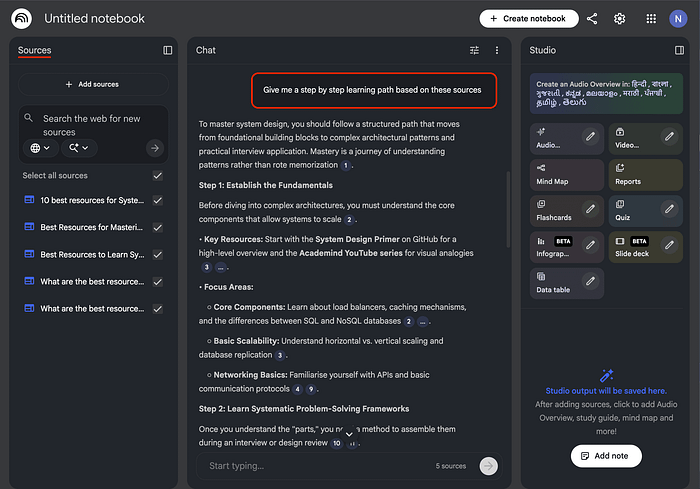Image resolution: width=700 pixels, height=489 pixels.
Task: Open the Mind Map studio tile
Action: tap(566, 175)
